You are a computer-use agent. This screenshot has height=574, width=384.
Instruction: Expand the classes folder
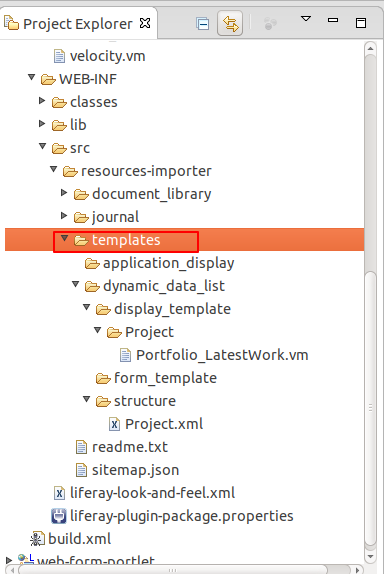42,101
